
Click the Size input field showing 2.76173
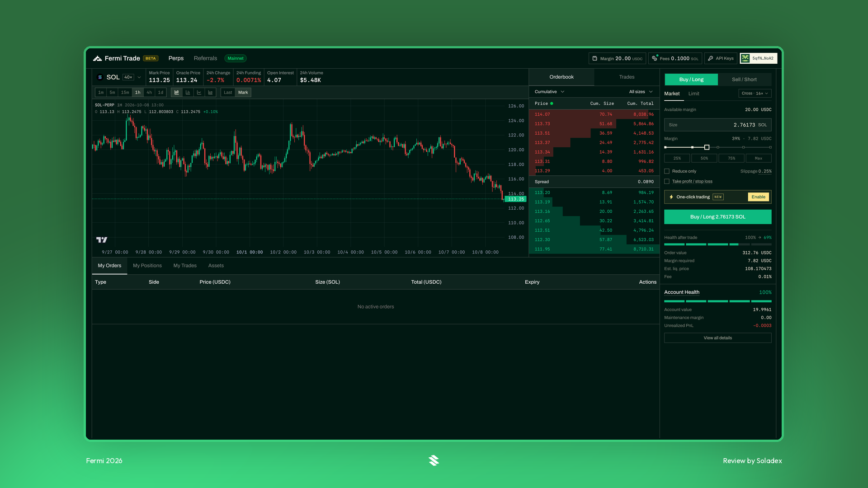pyautogui.click(x=717, y=125)
